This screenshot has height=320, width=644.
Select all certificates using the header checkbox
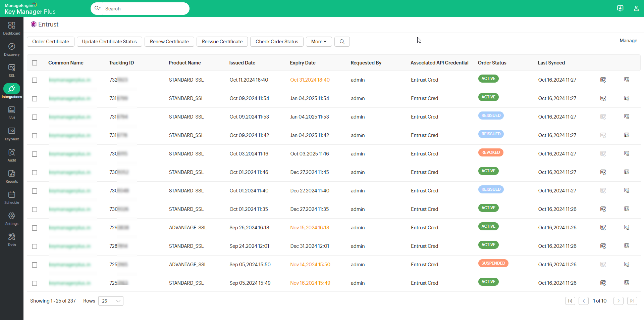(x=35, y=62)
